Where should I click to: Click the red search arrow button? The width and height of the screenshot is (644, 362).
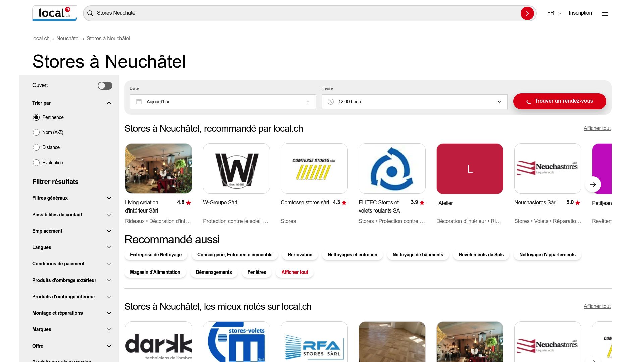tap(527, 13)
